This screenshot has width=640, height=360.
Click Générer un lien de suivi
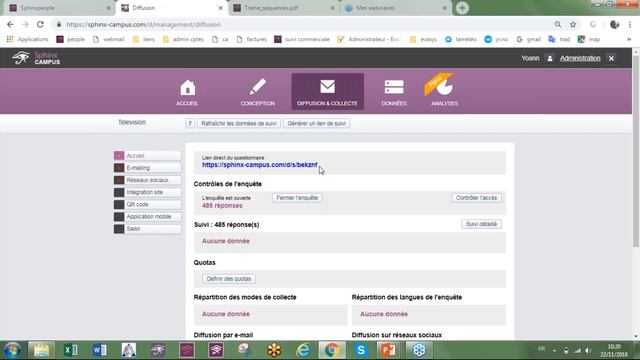coord(316,123)
